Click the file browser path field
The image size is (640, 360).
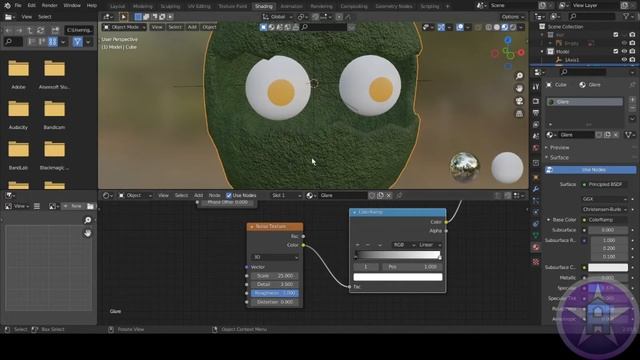pyautogui.click(x=79, y=30)
